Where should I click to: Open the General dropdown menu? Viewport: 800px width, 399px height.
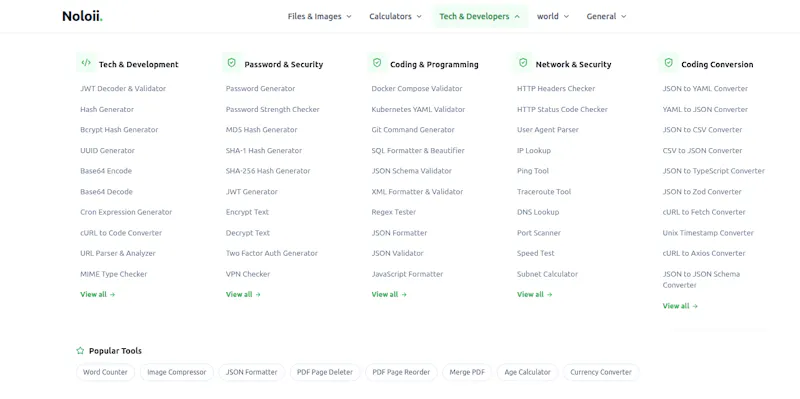(x=606, y=16)
